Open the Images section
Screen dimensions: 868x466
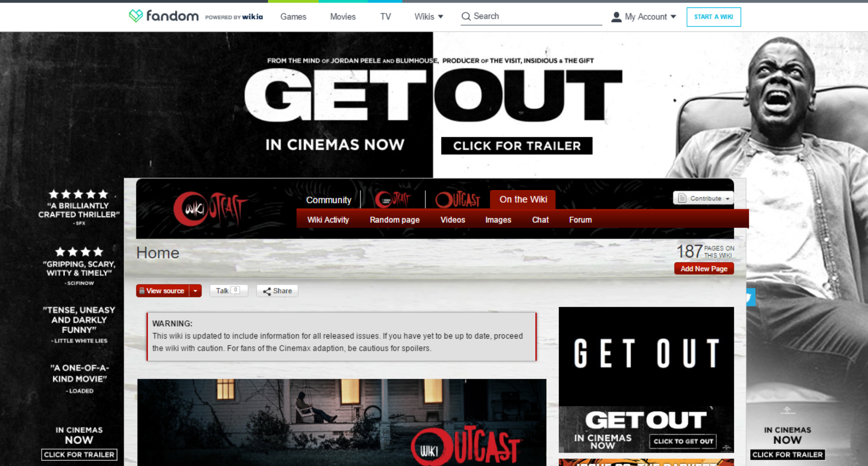click(x=498, y=220)
